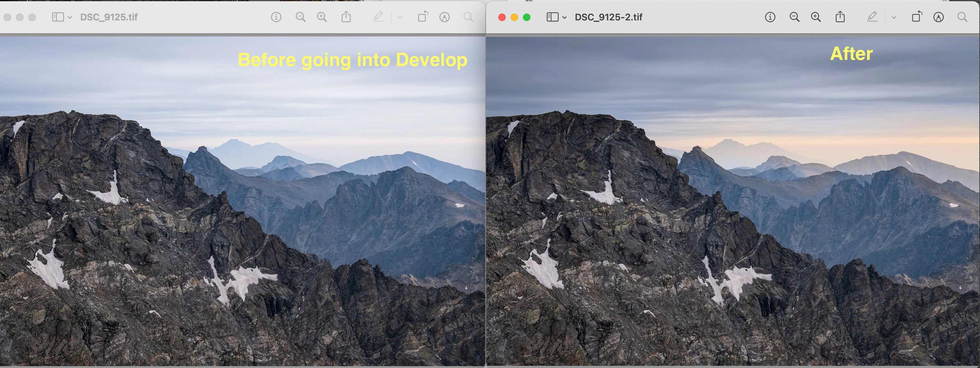The height and width of the screenshot is (368, 980).
Task: Toggle Markup pen in DSC_9125-2.tif window
Action: (x=872, y=17)
